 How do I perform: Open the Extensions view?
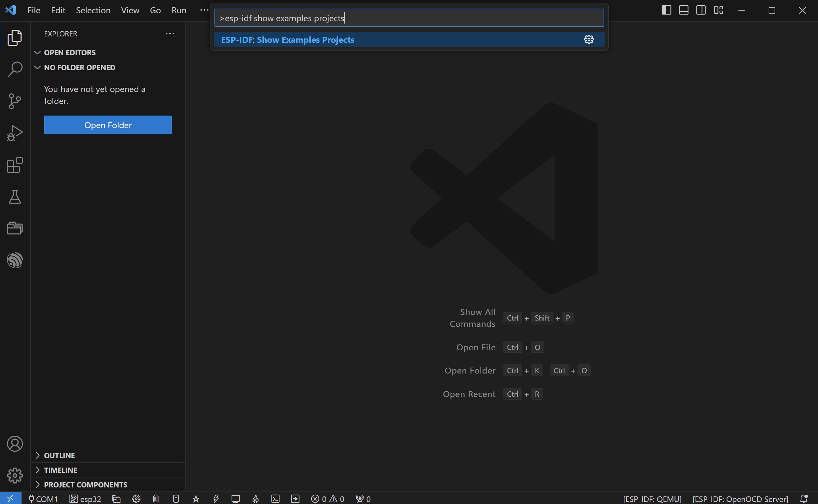[x=15, y=165]
